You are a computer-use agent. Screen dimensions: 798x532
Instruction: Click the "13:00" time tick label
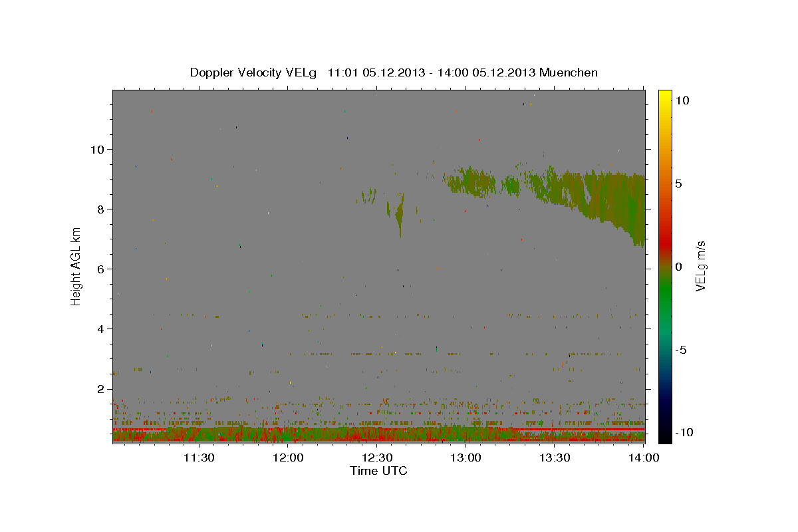coord(465,458)
